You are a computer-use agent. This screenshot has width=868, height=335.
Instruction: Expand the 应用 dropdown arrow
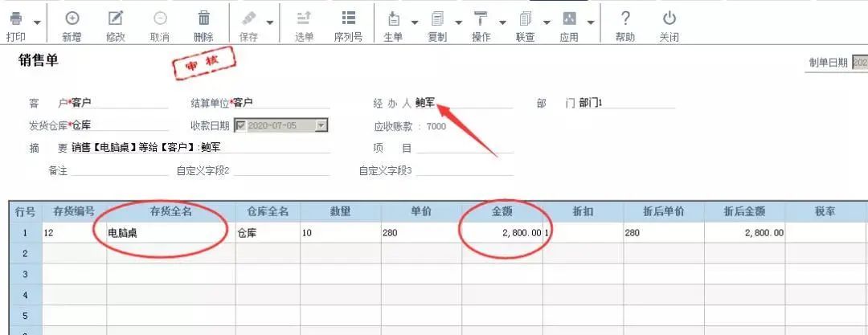click(x=591, y=22)
